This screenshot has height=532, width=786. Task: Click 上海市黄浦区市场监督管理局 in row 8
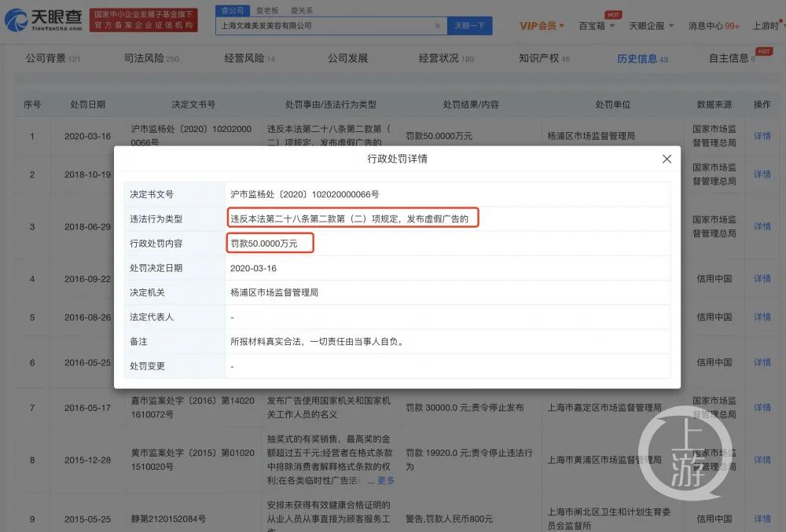604,460
